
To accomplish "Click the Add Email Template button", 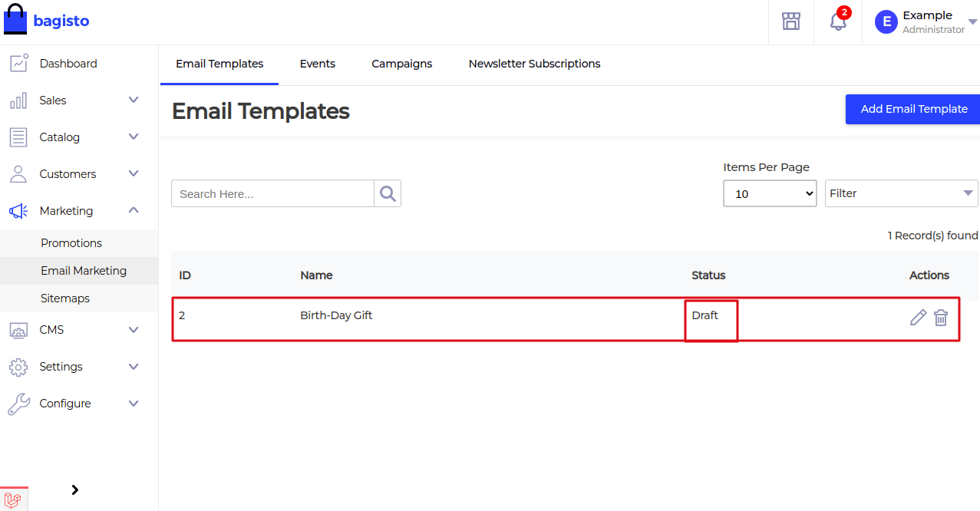I will point(912,109).
